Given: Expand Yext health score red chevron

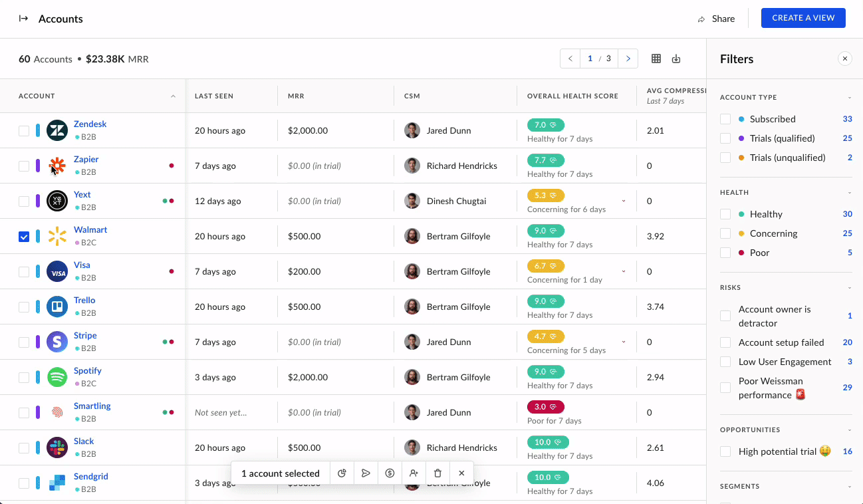Looking at the screenshot, I should pyautogui.click(x=624, y=201).
